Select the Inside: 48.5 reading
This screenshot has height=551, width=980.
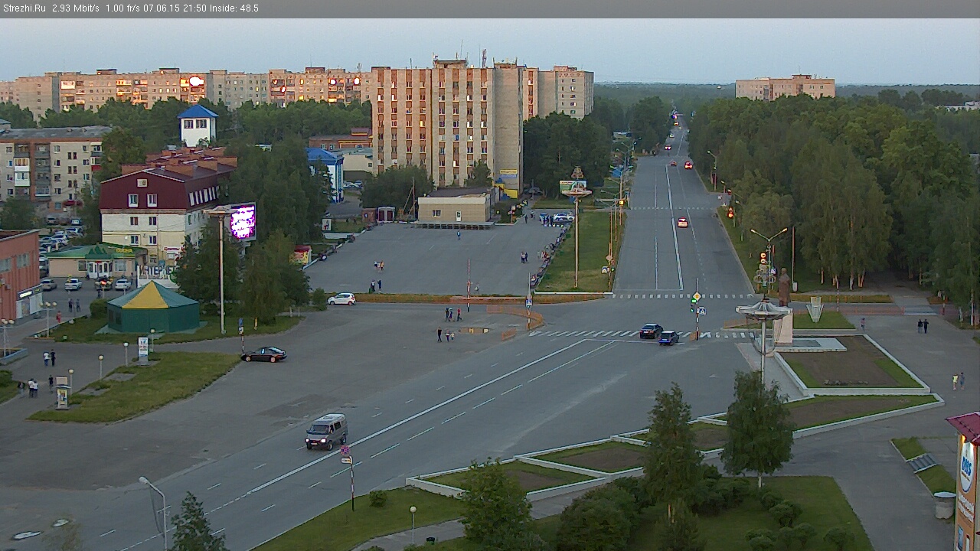click(x=234, y=8)
